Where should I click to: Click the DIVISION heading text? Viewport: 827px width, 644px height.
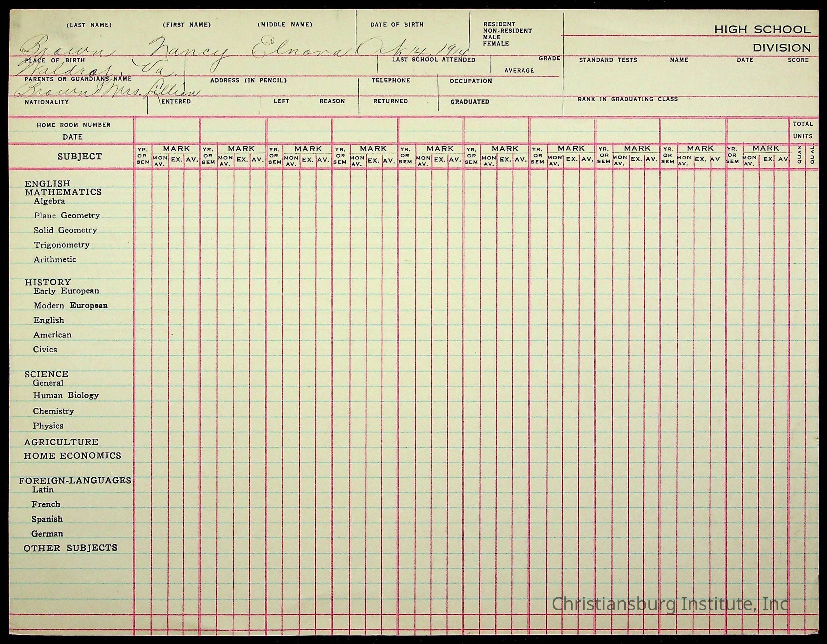point(781,48)
